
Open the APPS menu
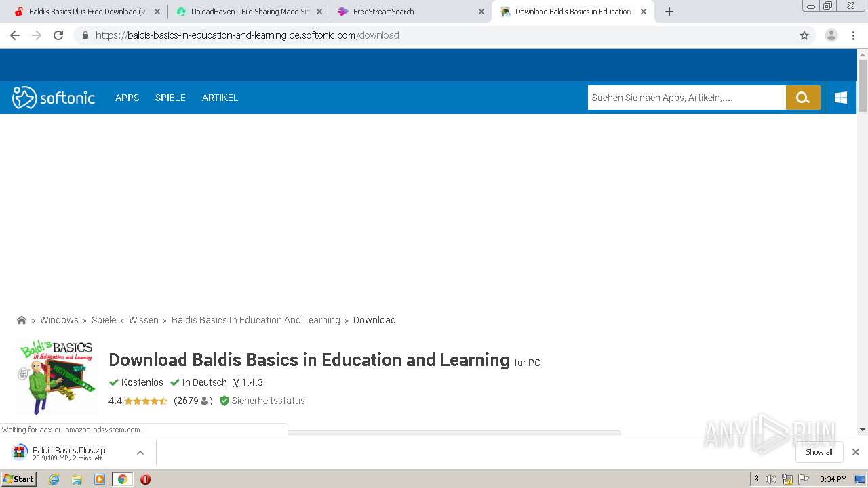click(127, 98)
